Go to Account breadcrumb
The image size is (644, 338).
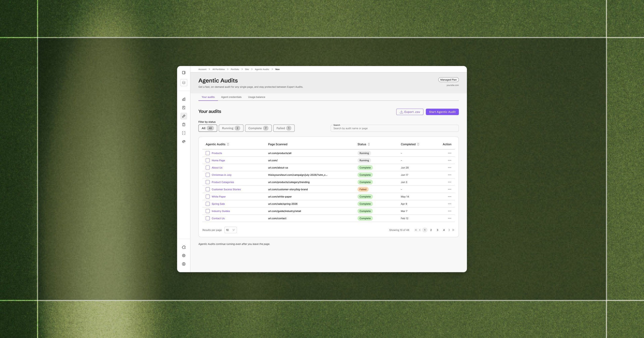pyautogui.click(x=202, y=69)
